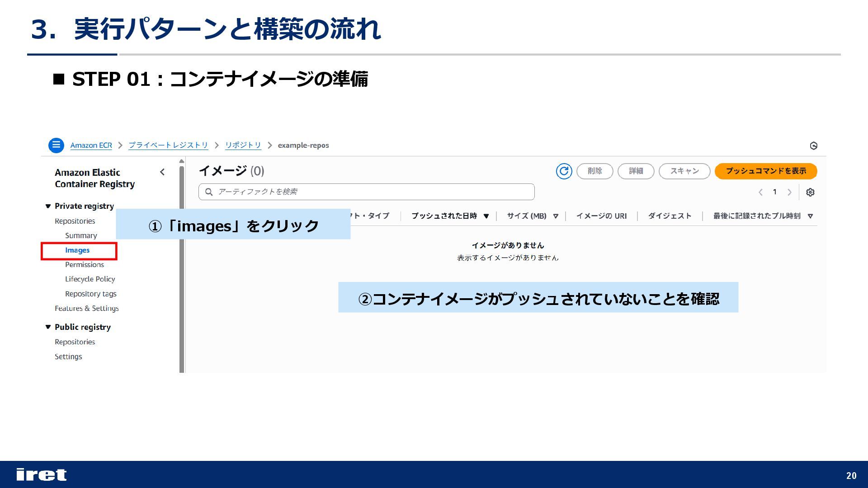Screen dimensions: 868x488
Task: Collapse the Private registry section
Action: pos(48,206)
